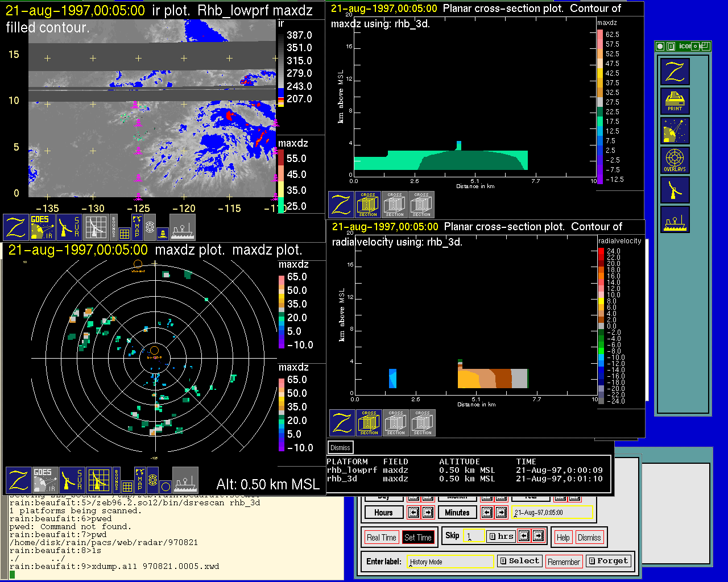
Task: Click the Help button in the time controller
Action: tap(563, 538)
